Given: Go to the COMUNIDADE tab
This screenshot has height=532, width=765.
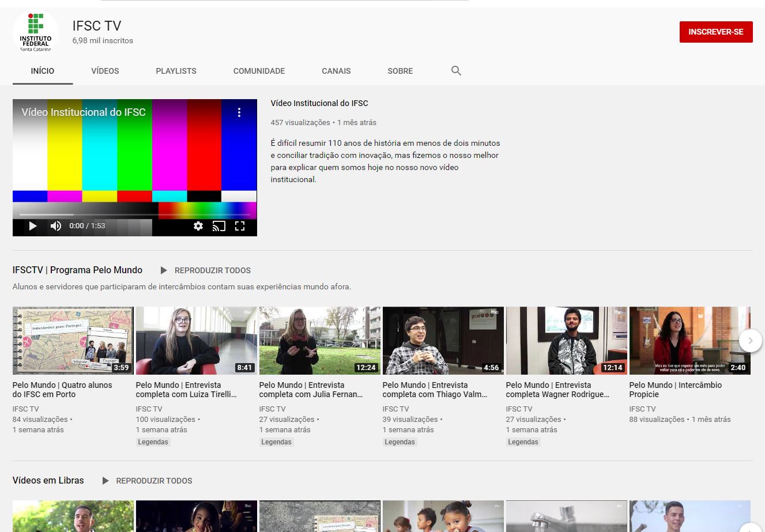Looking at the screenshot, I should (259, 71).
